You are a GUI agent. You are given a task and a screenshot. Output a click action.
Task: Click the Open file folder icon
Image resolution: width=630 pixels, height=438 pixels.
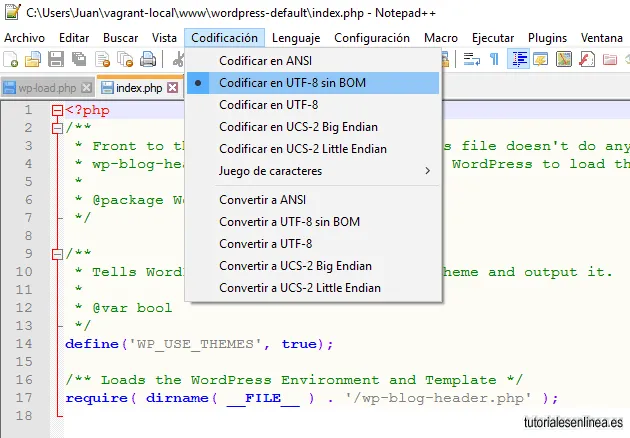[x=33, y=59]
